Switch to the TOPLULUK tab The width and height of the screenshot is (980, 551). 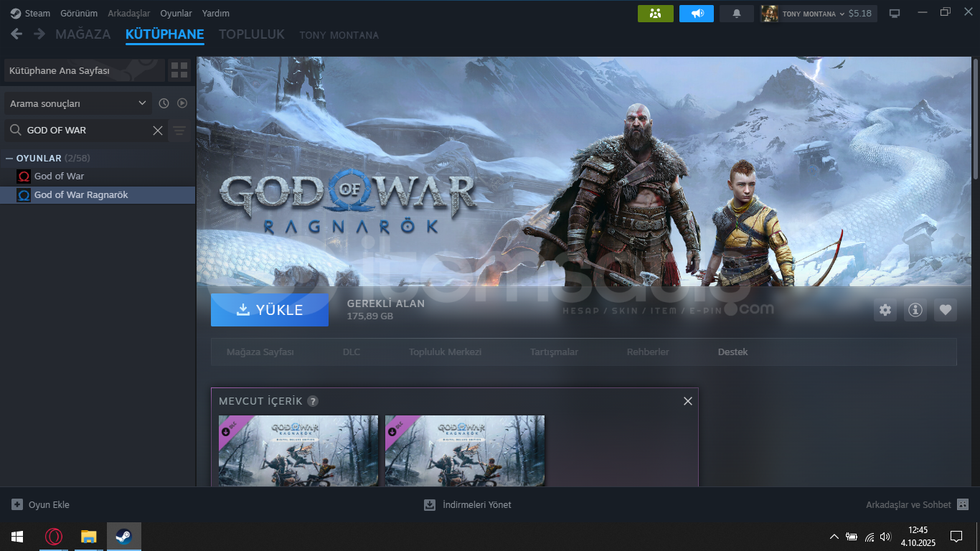(252, 34)
